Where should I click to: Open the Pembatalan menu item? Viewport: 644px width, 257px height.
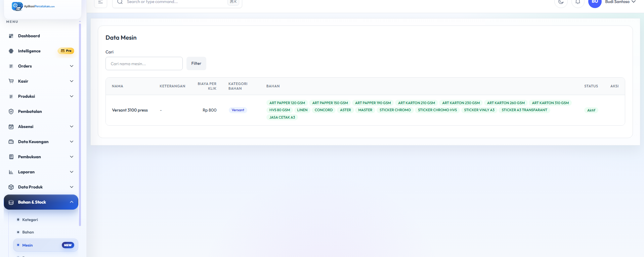pyautogui.click(x=41, y=112)
